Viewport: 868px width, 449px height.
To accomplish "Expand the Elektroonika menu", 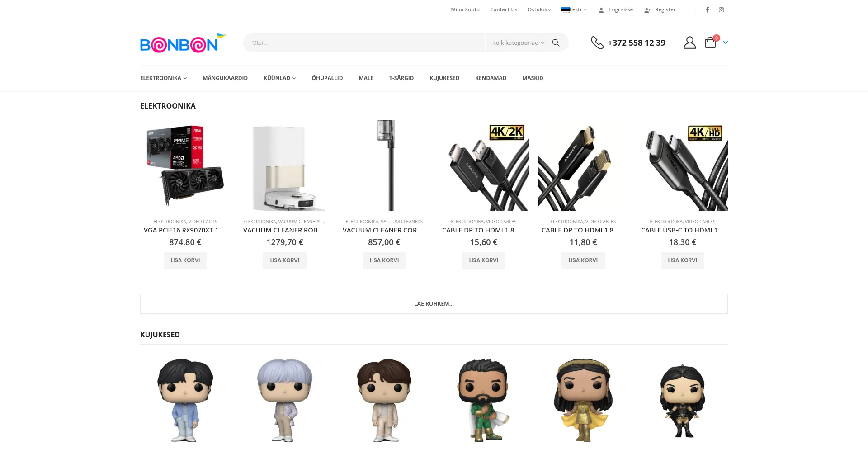I will (163, 78).
